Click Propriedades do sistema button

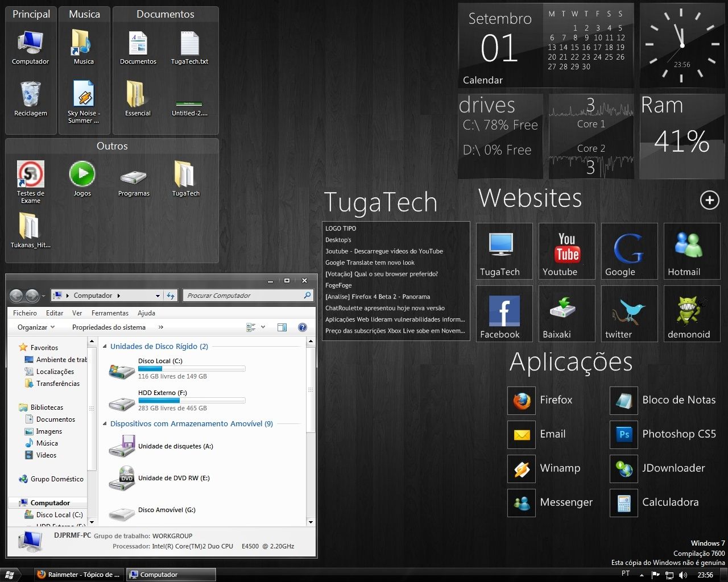coord(109,327)
